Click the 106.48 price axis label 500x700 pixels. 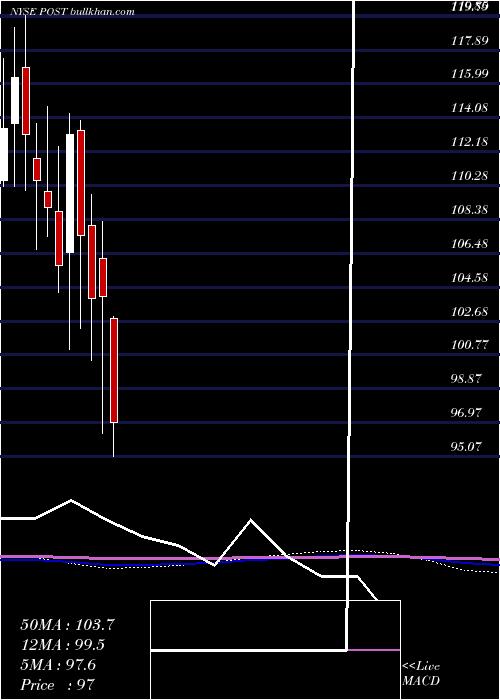coord(470,244)
